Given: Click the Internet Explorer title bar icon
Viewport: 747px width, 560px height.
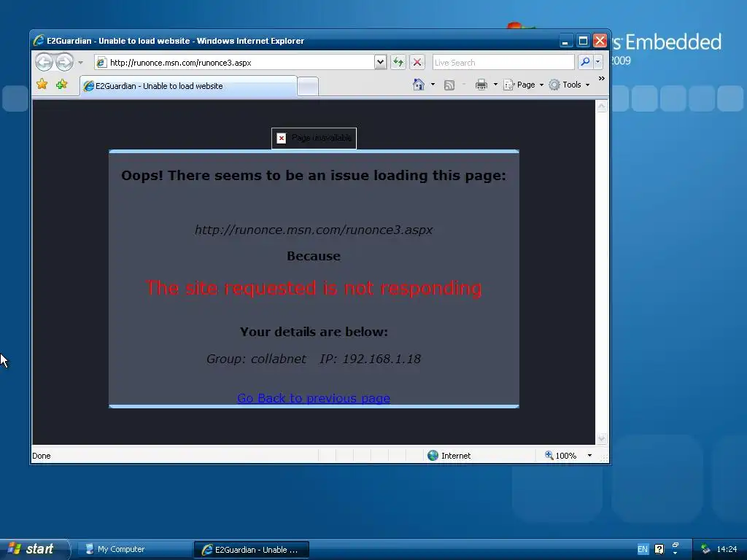Looking at the screenshot, I should click(39, 41).
